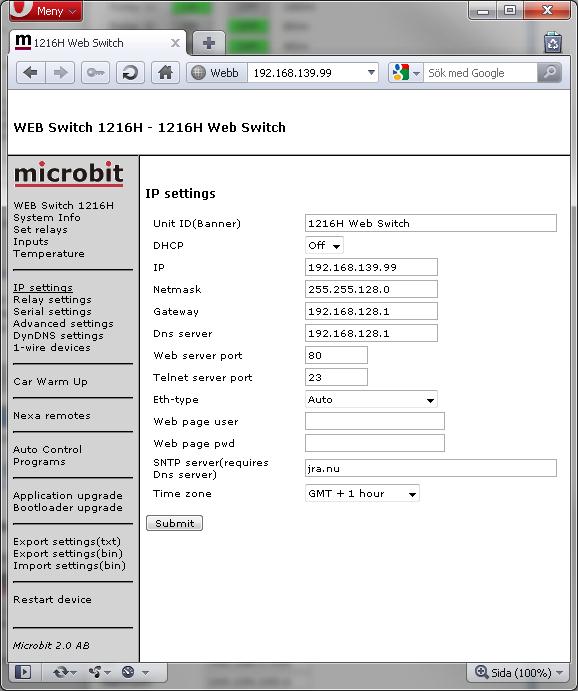
Task: Open Temperature page
Action: coord(48,253)
